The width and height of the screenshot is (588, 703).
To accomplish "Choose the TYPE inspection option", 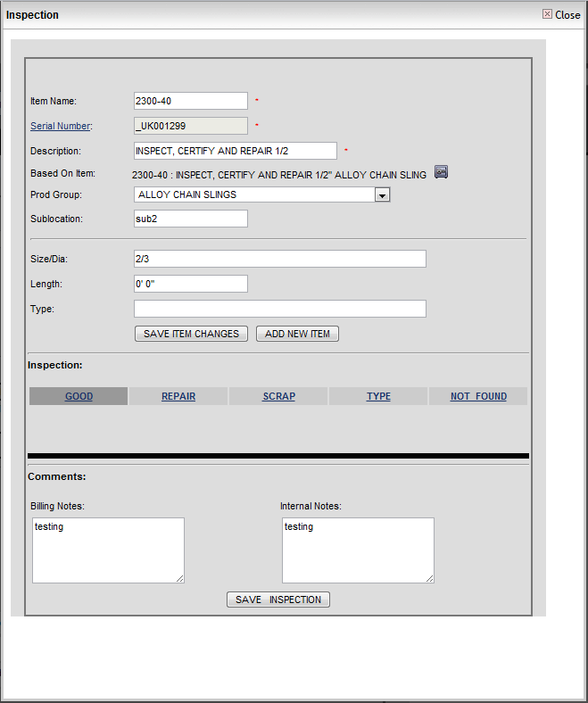I will (x=378, y=396).
